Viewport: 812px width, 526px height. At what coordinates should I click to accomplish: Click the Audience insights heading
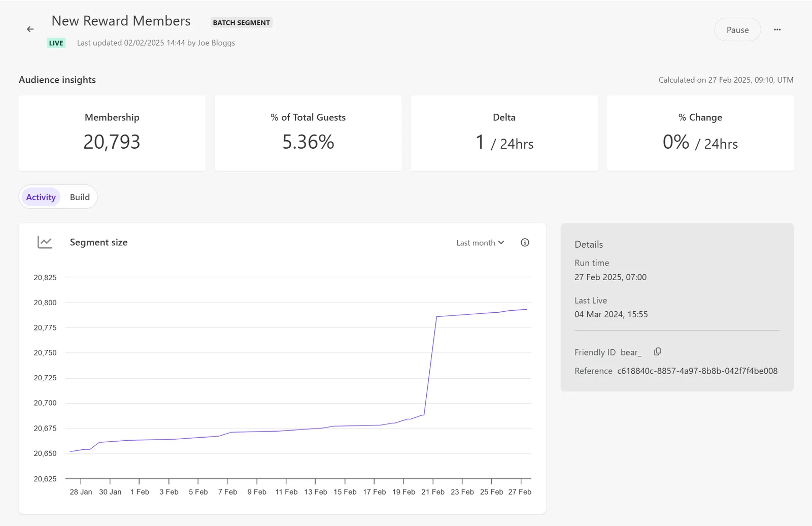click(57, 80)
